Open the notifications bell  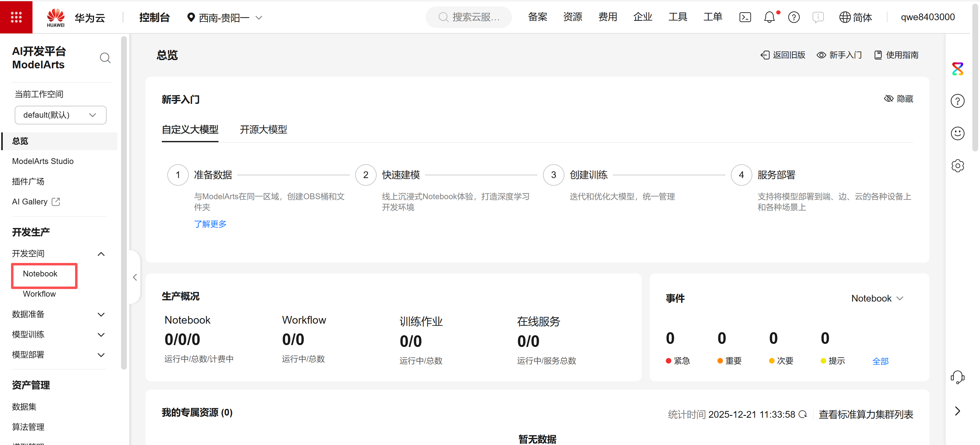[769, 17]
